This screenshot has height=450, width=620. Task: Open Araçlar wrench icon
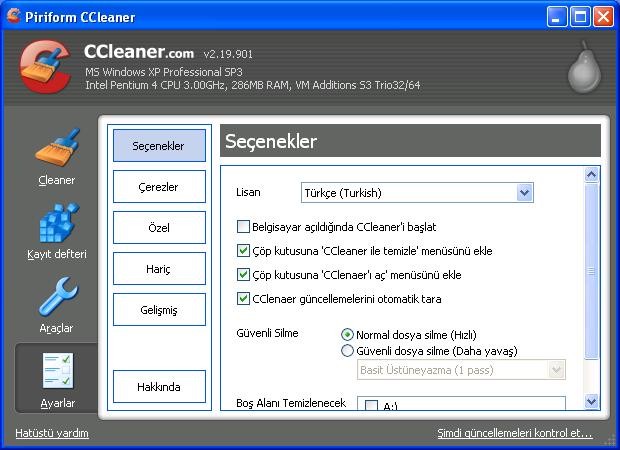tap(57, 298)
